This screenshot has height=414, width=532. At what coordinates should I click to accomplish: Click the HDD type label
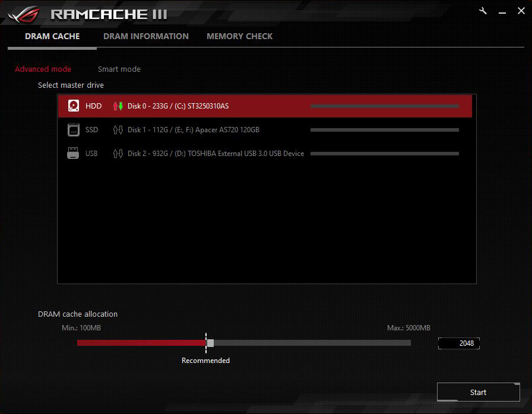pos(93,106)
